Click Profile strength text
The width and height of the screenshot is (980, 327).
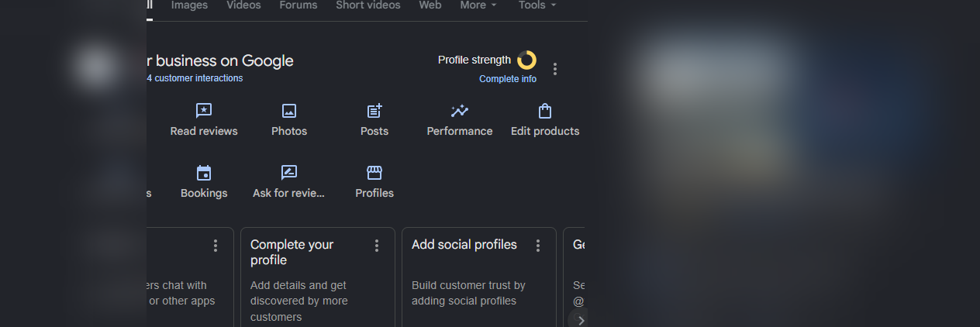pyautogui.click(x=474, y=60)
